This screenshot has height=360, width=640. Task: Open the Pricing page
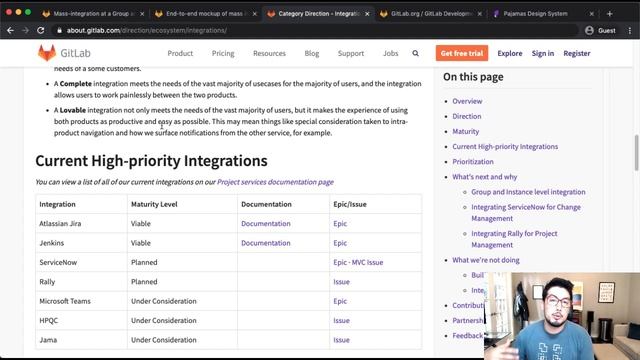pos(223,53)
